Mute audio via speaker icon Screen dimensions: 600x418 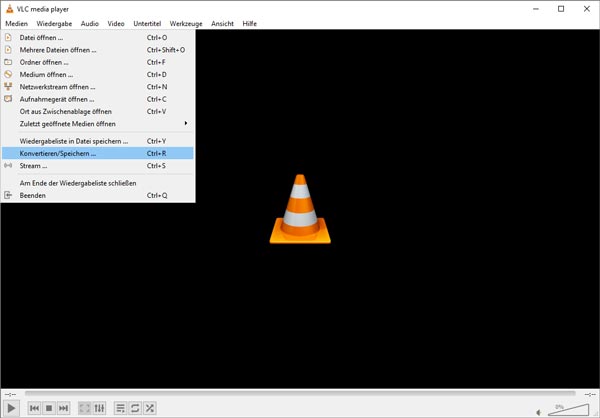point(539,412)
